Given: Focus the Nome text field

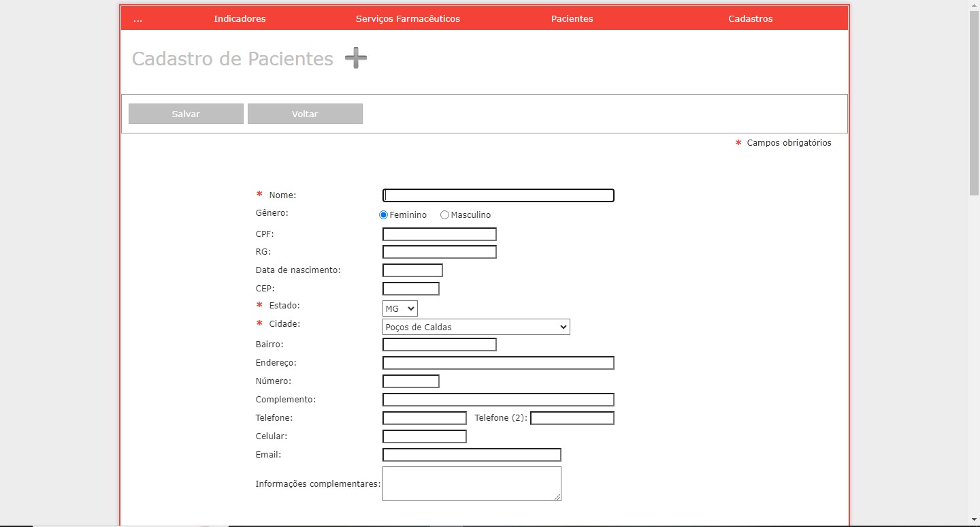Looking at the screenshot, I should point(498,195).
